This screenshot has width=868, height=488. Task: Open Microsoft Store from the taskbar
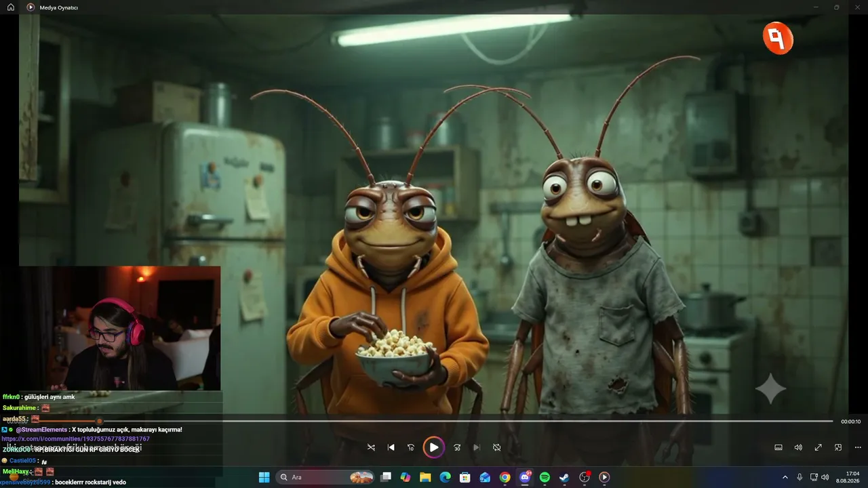465,477
